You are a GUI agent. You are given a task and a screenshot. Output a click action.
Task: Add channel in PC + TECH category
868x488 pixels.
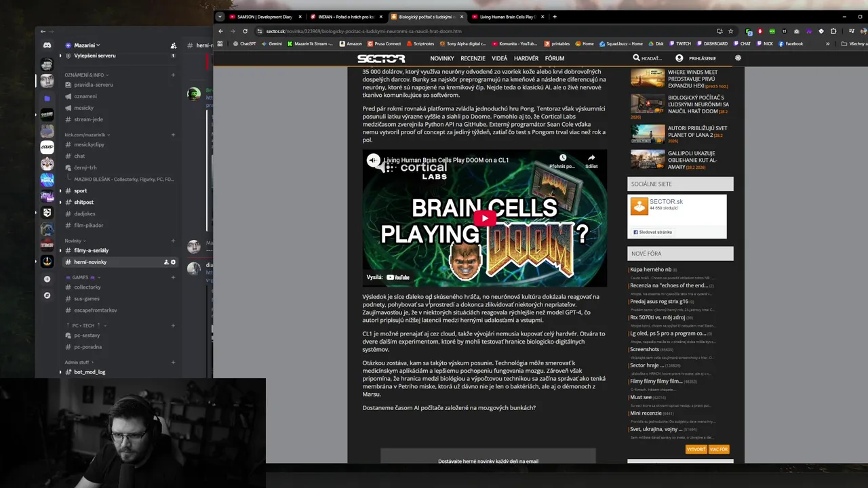[173, 325]
